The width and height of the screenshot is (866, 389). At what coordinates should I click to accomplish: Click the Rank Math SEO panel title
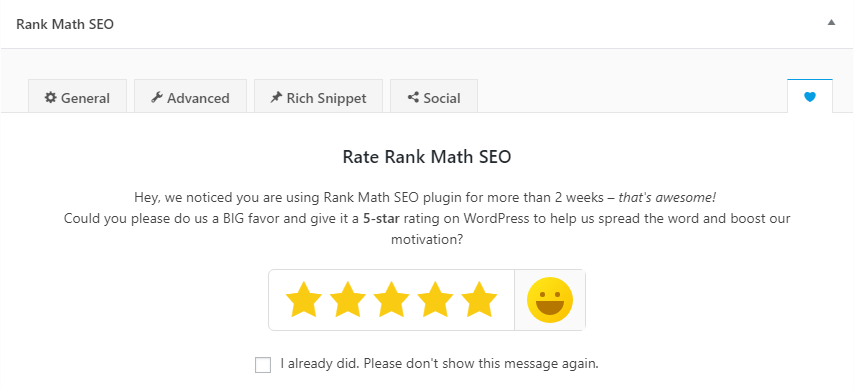pos(65,24)
